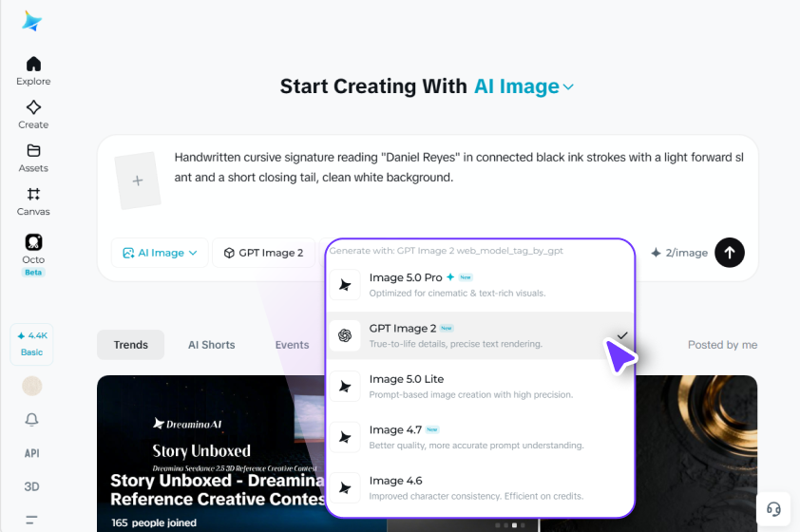Click 'True-to-life details, precise text rendering.'
800x532 pixels.
(456, 344)
